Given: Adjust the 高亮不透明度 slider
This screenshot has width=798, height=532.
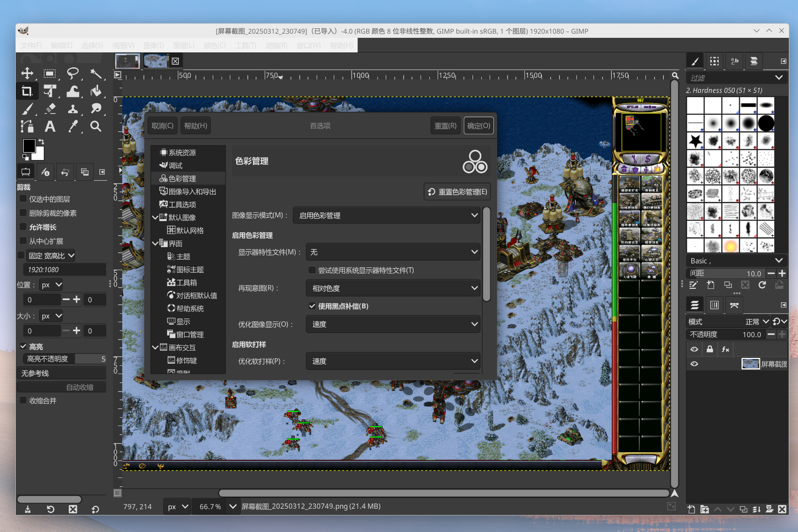Looking at the screenshot, I should click(65, 359).
